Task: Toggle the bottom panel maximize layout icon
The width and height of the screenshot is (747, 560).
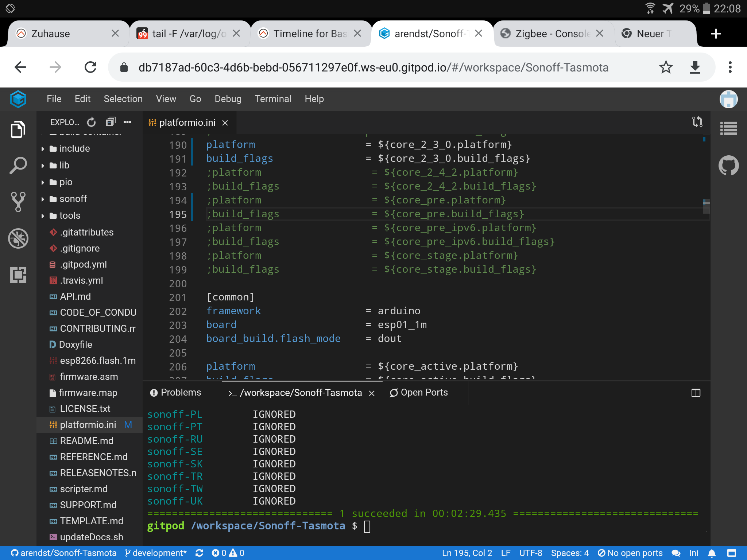Action: click(x=696, y=393)
